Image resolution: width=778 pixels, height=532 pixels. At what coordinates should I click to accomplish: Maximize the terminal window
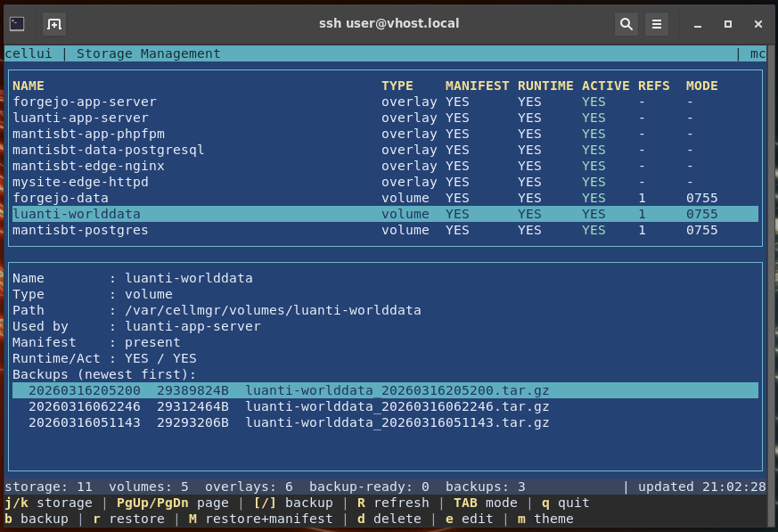click(x=728, y=24)
